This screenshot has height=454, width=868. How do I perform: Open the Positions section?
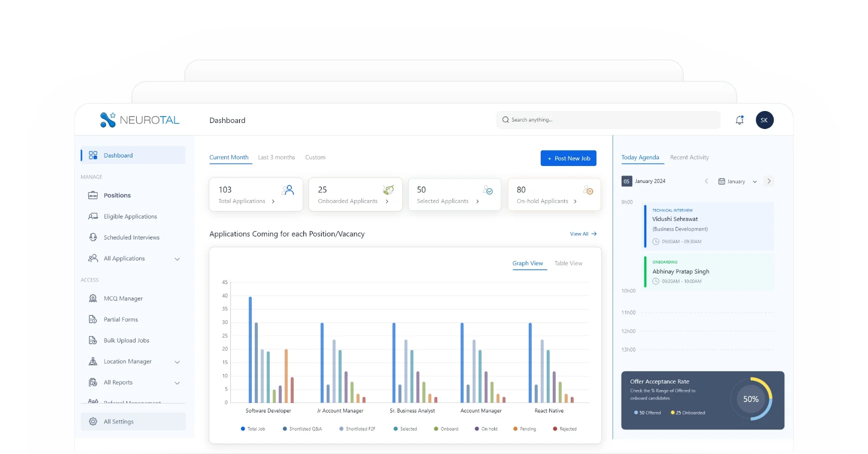[x=116, y=195]
